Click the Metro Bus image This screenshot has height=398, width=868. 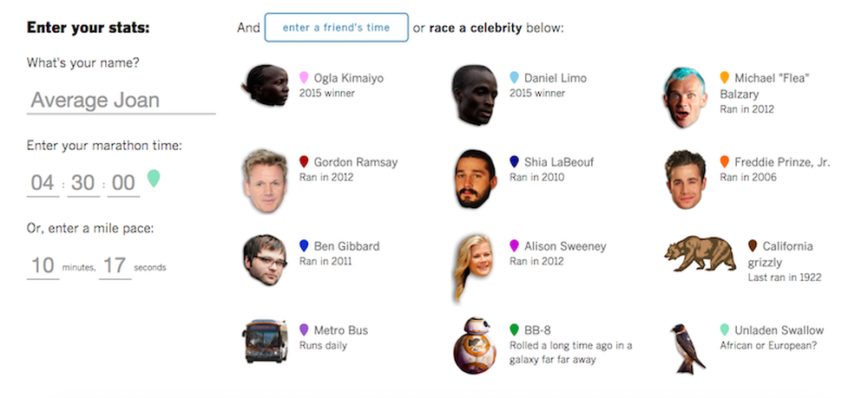click(265, 341)
